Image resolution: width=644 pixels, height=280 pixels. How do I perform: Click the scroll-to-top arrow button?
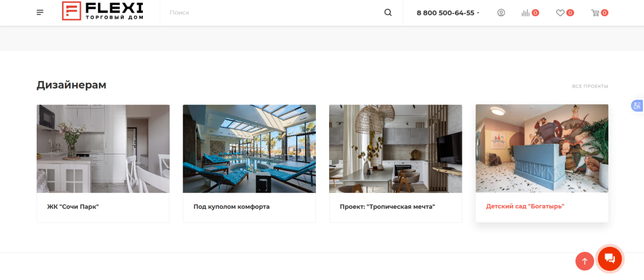pos(585,261)
